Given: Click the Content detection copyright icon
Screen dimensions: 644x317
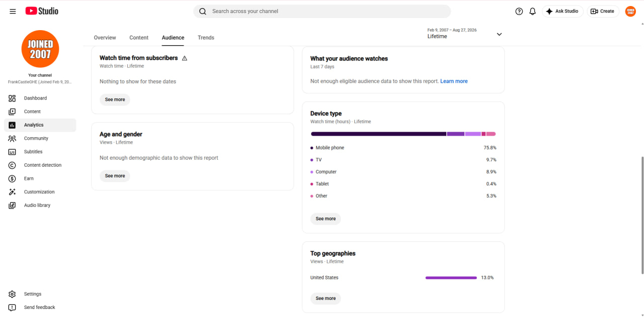Looking at the screenshot, I should pyautogui.click(x=12, y=165).
